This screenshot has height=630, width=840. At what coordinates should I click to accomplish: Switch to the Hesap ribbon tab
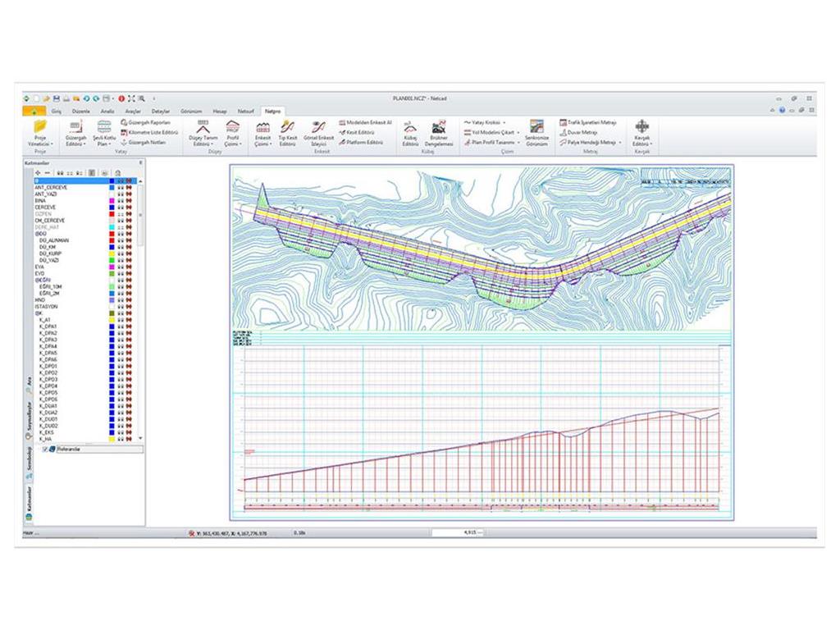pos(219,110)
